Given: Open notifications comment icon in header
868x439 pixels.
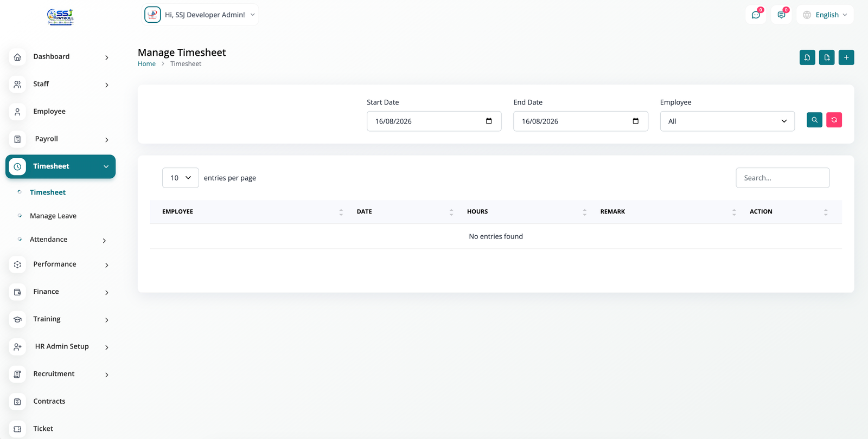Looking at the screenshot, I should pyautogui.click(x=781, y=15).
